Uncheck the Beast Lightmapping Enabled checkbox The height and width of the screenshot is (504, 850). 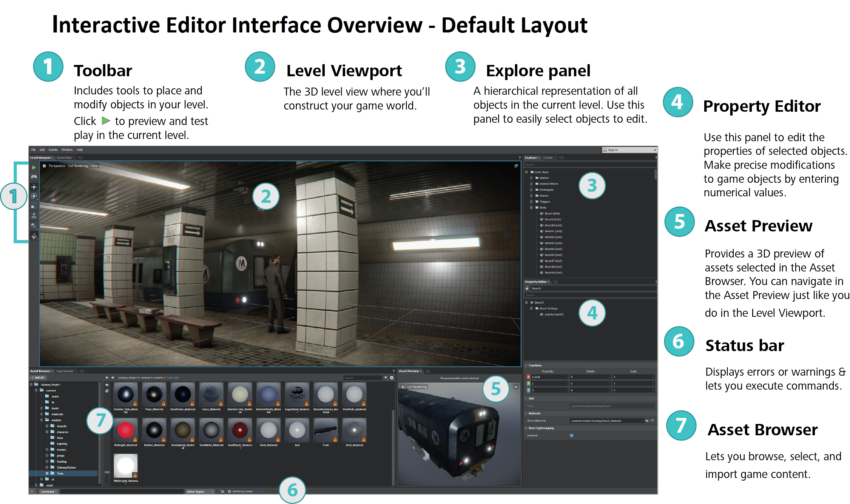[x=572, y=435]
